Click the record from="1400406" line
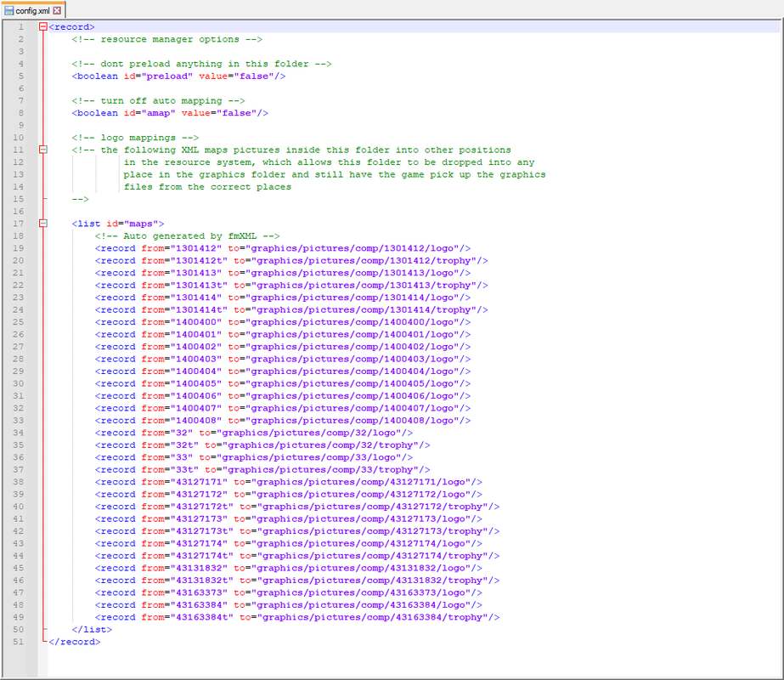The width and height of the screenshot is (784, 680). point(283,396)
